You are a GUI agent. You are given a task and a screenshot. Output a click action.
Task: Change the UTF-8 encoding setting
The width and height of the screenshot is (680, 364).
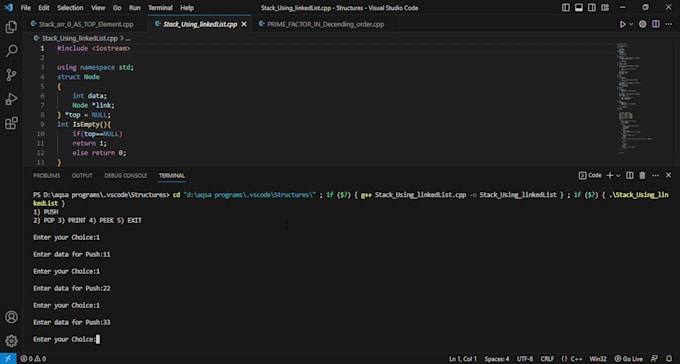[525, 359]
